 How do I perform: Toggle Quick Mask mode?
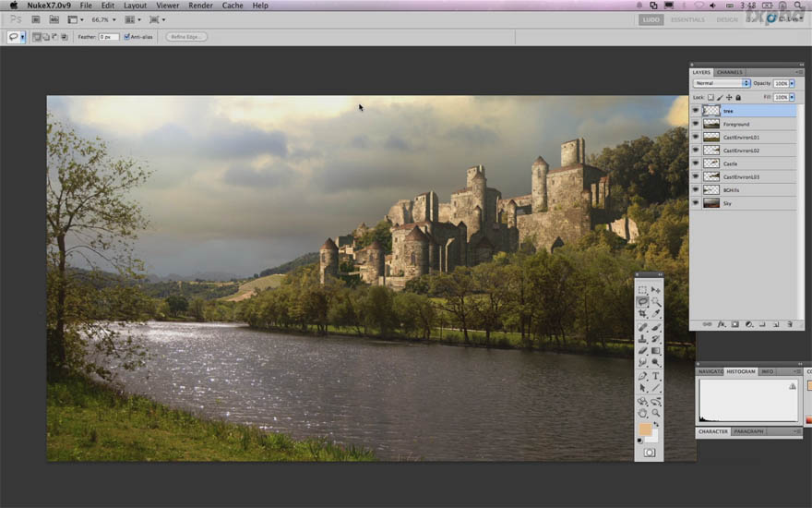(x=650, y=453)
